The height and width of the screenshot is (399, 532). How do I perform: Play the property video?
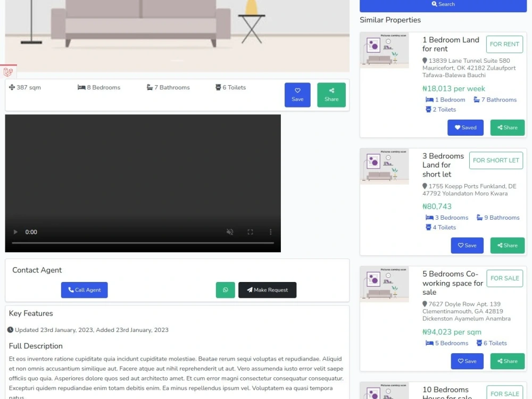[15, 232]
